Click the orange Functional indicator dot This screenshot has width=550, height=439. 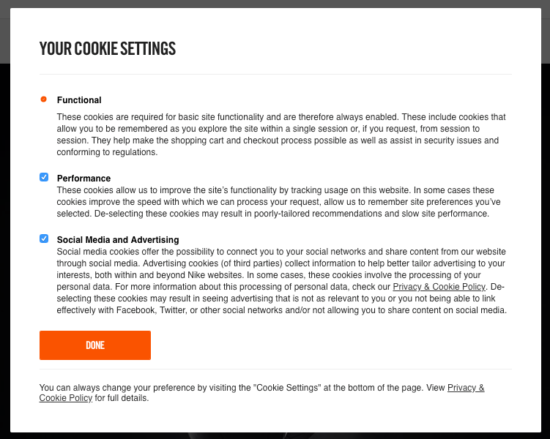[x=43, y=99]
